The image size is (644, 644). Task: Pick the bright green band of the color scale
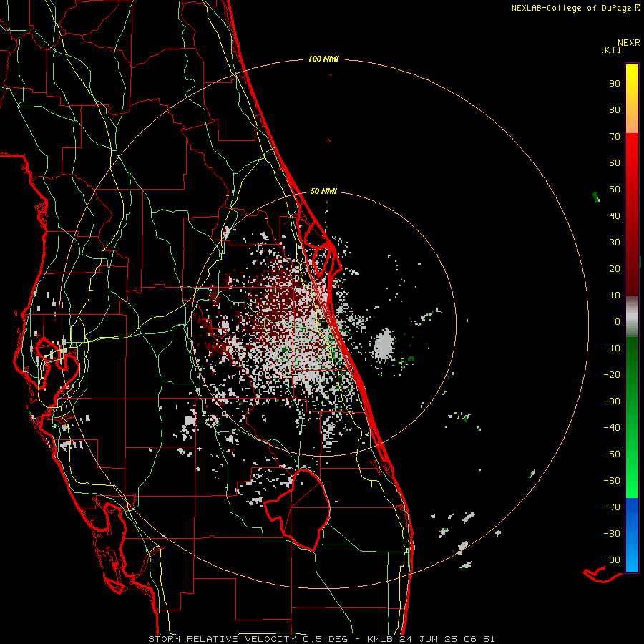(632, 472)
